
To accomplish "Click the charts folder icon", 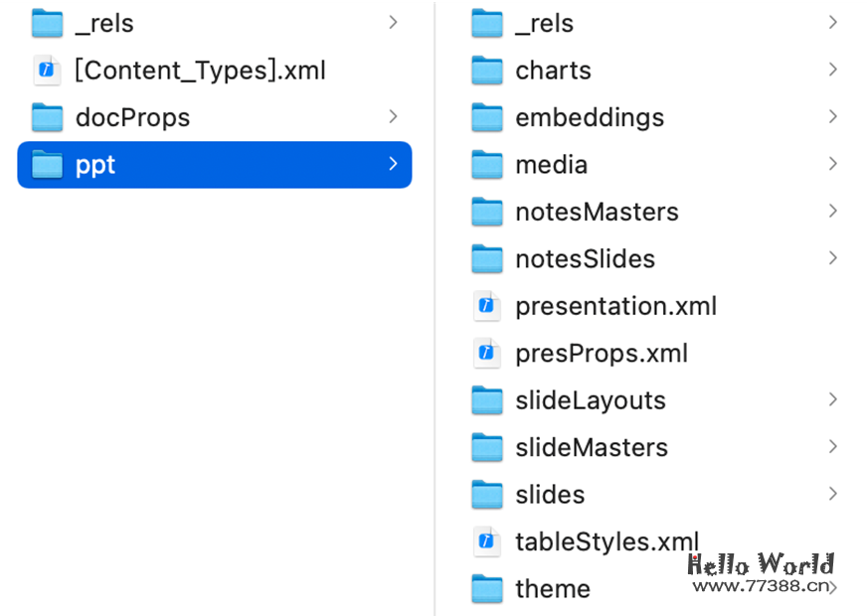I will coord(486,70).
